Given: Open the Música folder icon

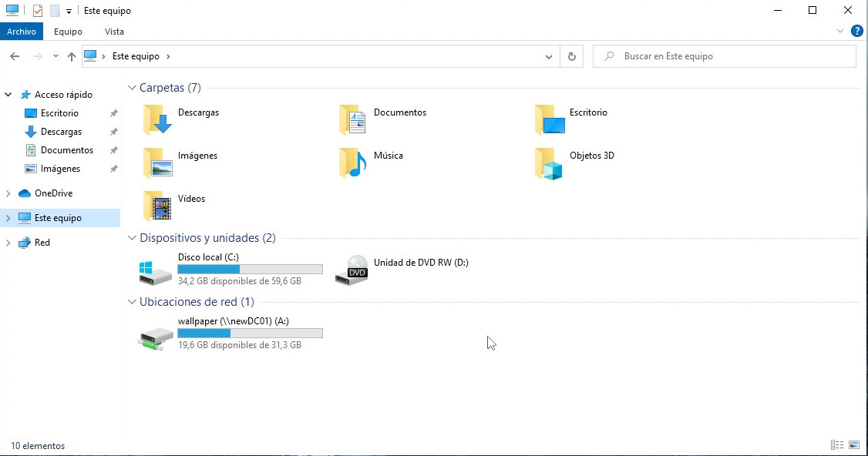Looking at the screenshot, I should click(354, 163).
